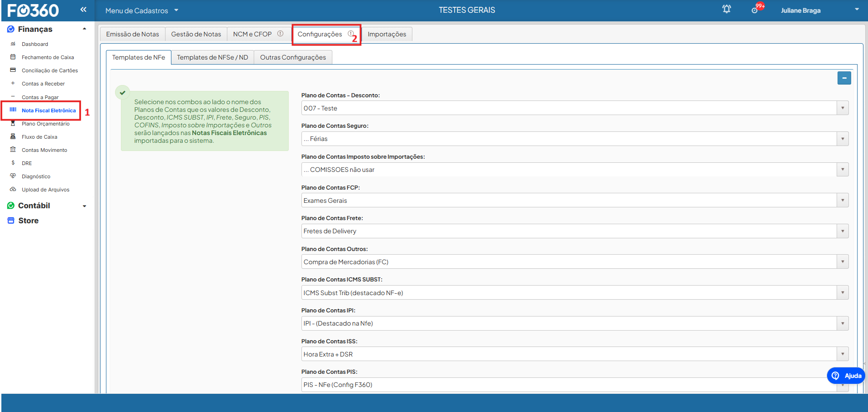Select the Configurações tab
868x412 pixels.
pos(326,34)
